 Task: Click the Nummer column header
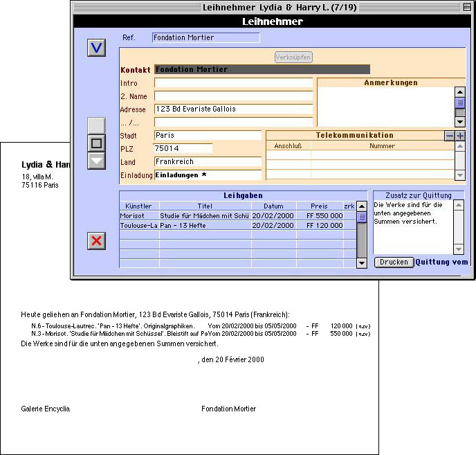tap(383, 146)
